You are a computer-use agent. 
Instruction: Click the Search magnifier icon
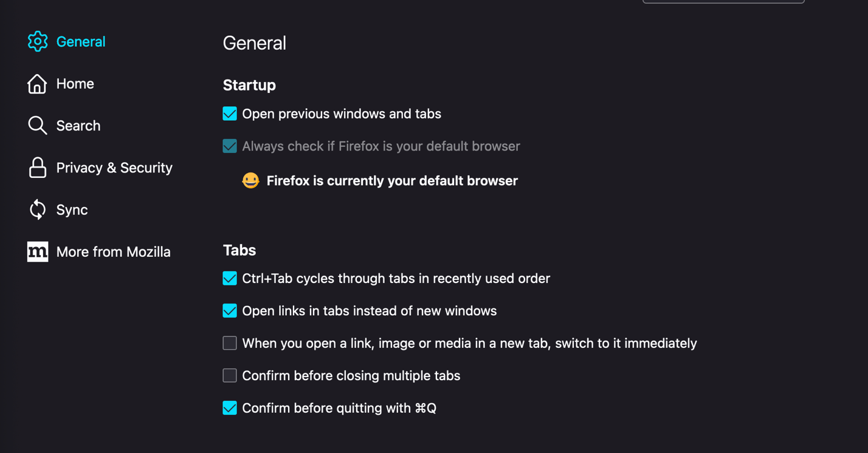37,126
